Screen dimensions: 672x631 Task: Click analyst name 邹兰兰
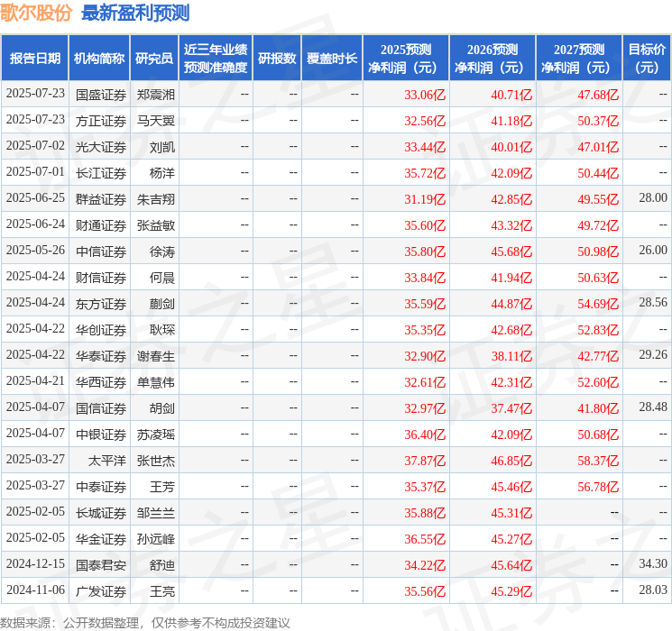(155, 513)
